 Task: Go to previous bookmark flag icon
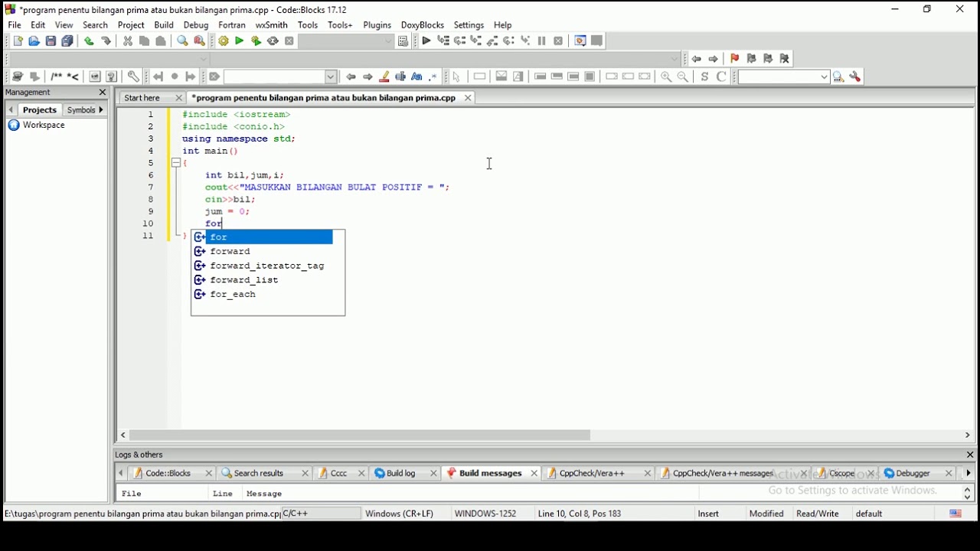pos(752,59)
